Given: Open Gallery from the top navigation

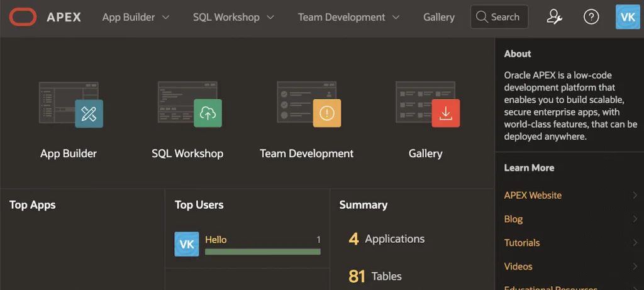Looking at the screenshot, I should [x=439, y=17].
